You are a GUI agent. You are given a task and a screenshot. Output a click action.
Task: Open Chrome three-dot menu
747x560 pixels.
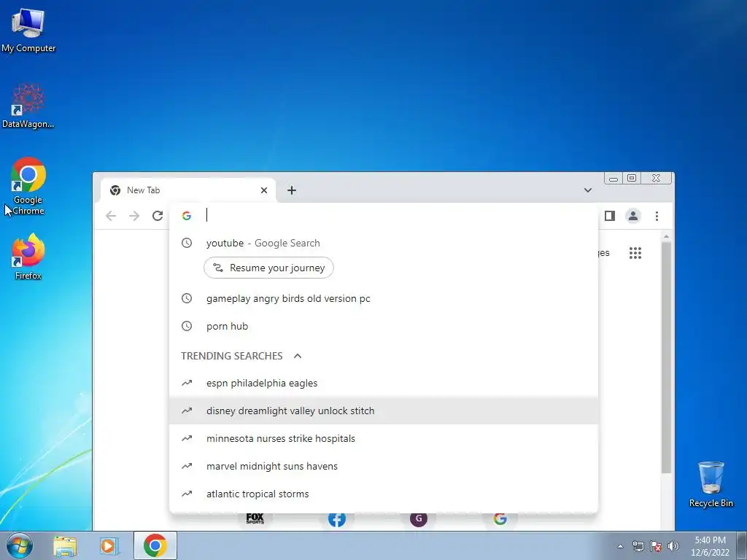point(657,216)
